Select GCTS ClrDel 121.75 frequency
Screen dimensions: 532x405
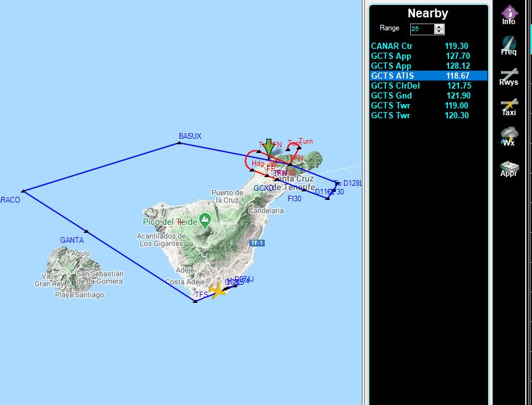point(429,85)
